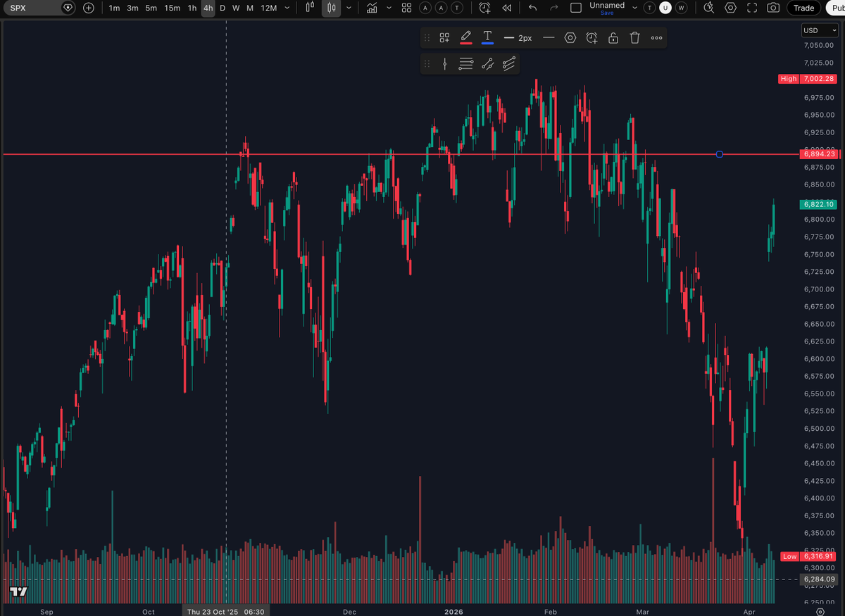Switch to the W weekly timeframe
The image size is (845, 616).
[x=236, y=8]
